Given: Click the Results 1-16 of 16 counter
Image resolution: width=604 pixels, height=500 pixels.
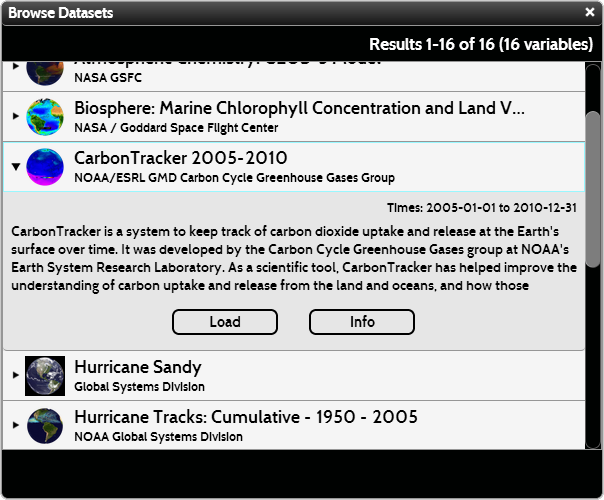Looking at the screenshot, I should pyautogui.click(x=481, y=44).
